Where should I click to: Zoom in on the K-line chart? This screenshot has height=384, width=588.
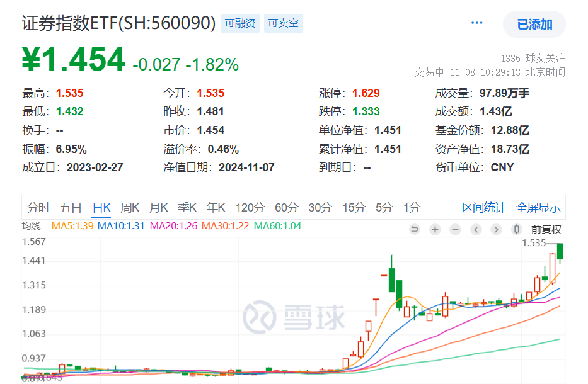(435, 230)
